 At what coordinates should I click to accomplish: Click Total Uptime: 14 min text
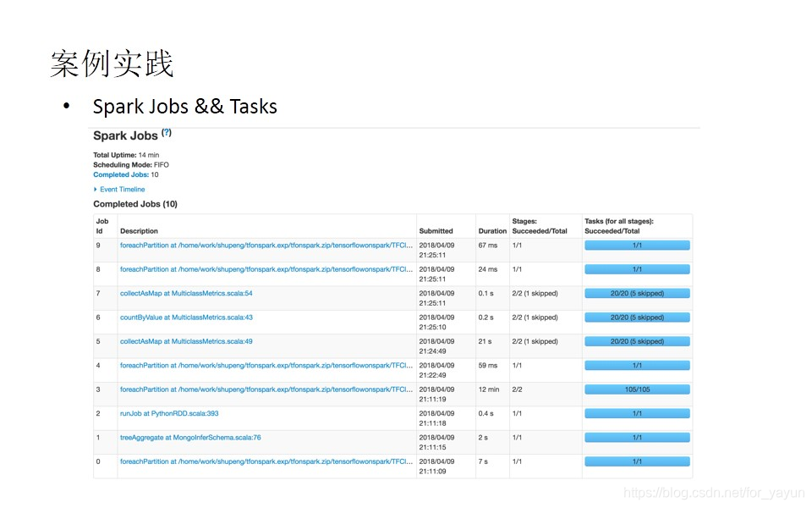point(126,155)
